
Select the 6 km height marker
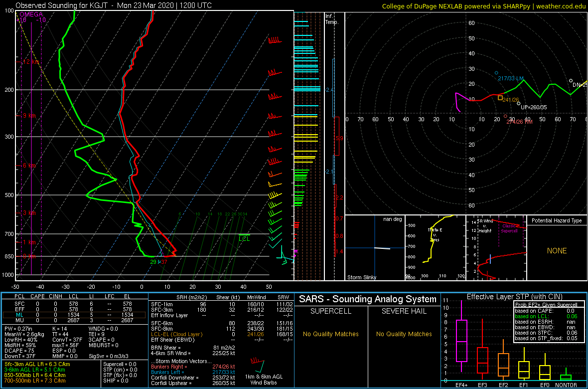click(x=29, y=166)
